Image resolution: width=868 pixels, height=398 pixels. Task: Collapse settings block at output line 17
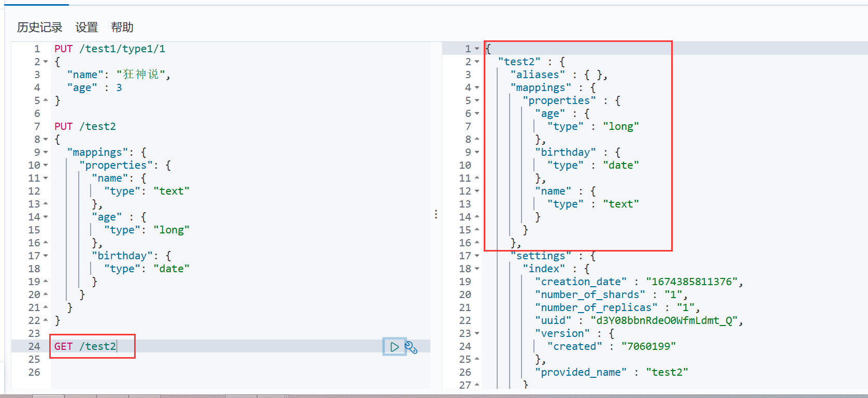coord(477,256)
